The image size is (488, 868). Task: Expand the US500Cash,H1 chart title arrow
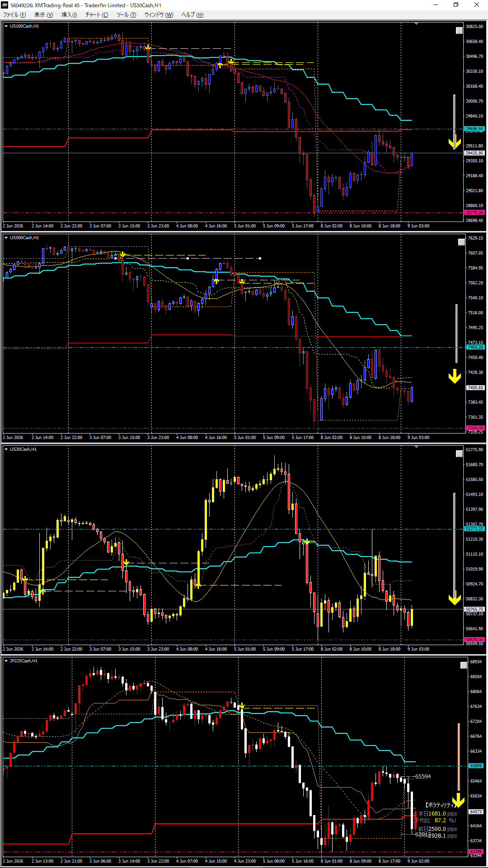pyautogui.click(x=6, y=238)
